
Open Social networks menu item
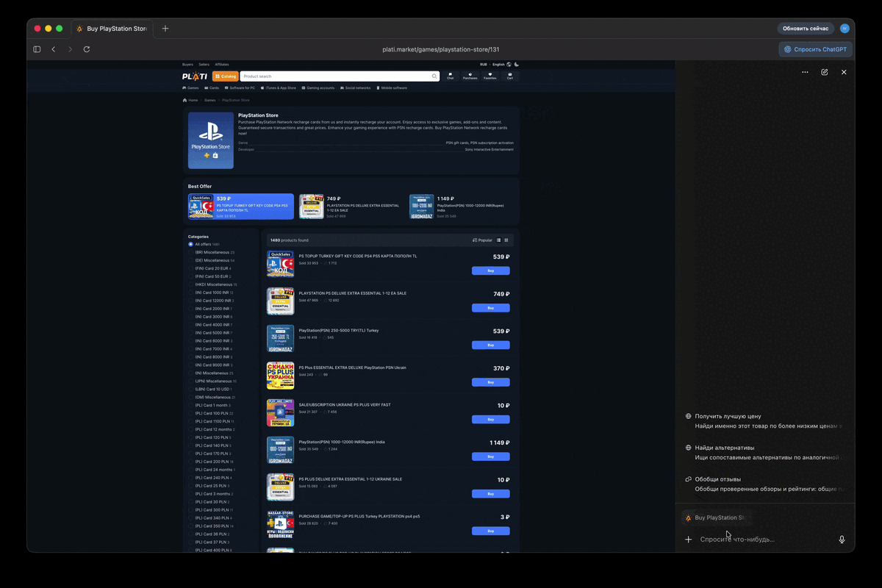tap(355, 87)
